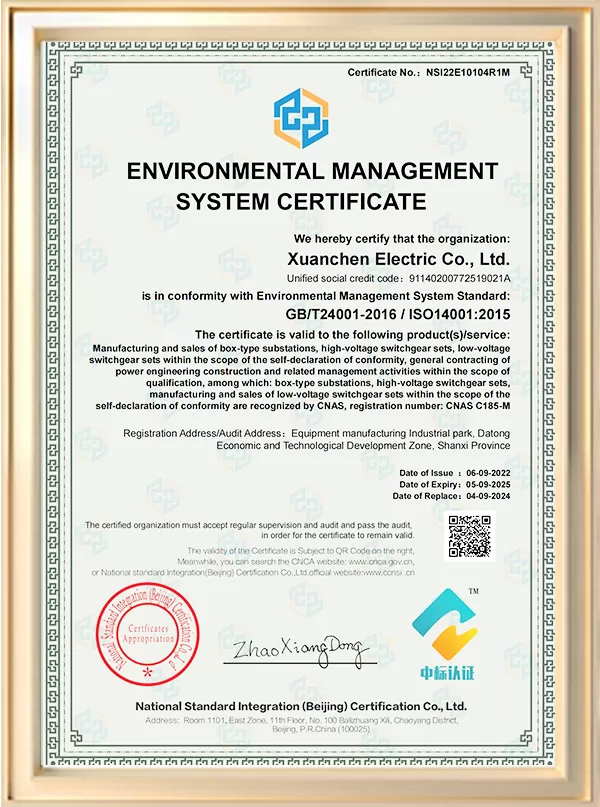
Task: Click the teal and yellow 中标认证 logo
Action: click(446, 634)
